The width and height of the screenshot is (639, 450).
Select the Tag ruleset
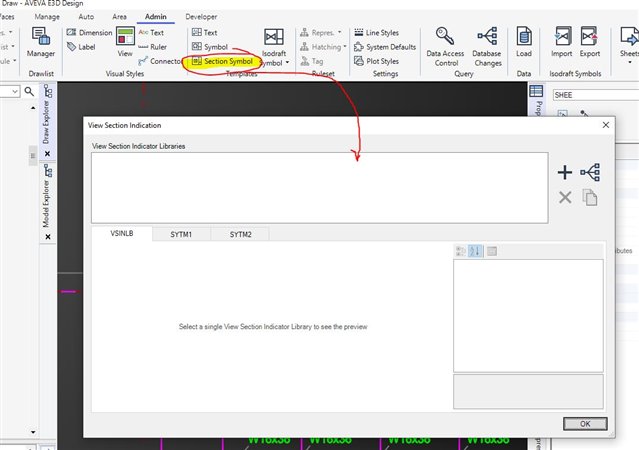pyautogui.click(x=312, y=61)
